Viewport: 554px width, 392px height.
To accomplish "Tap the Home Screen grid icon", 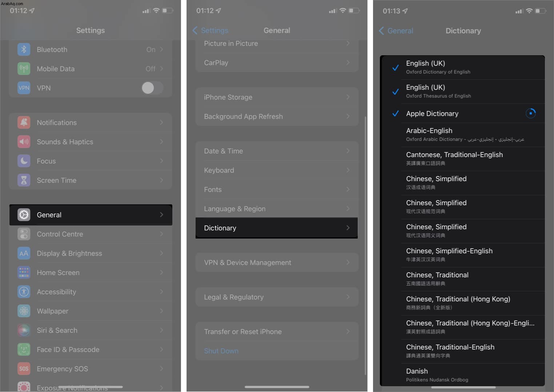I will [24, 273].
